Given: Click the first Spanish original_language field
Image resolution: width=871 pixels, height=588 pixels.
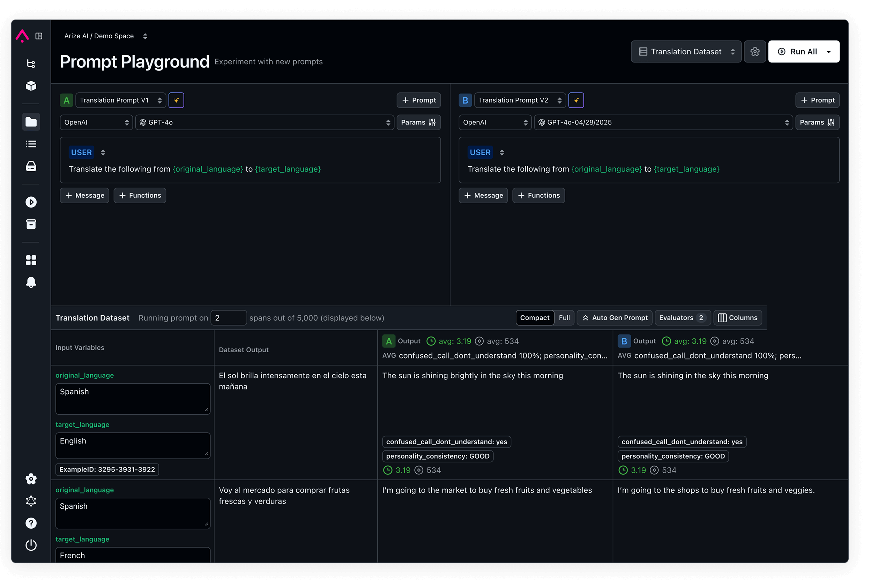Looking at the screenshot, I should [x=133, y=399].
